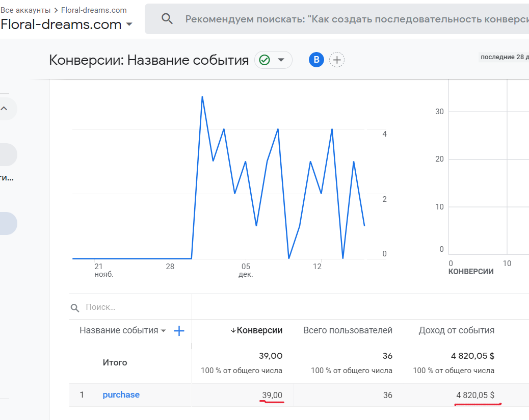Open dropdown arrow next to report status check
The width and height of the screenshot is (529, 420).
click(281, 60)
